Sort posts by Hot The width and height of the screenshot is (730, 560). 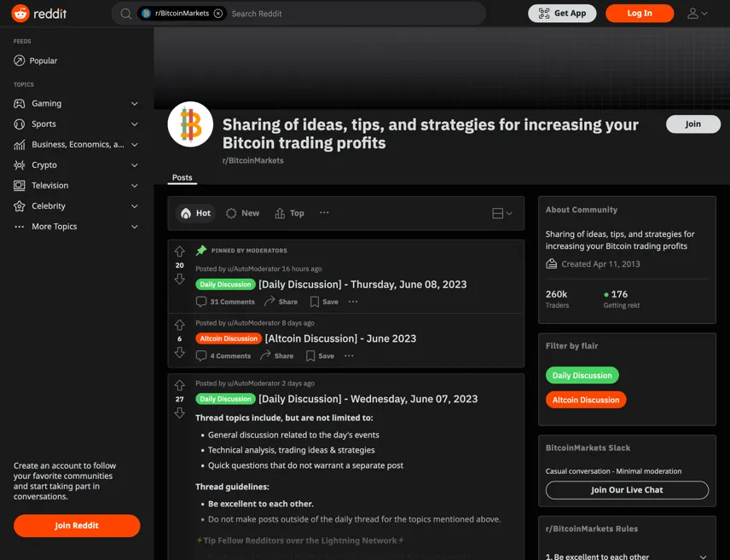pos(196,213)
